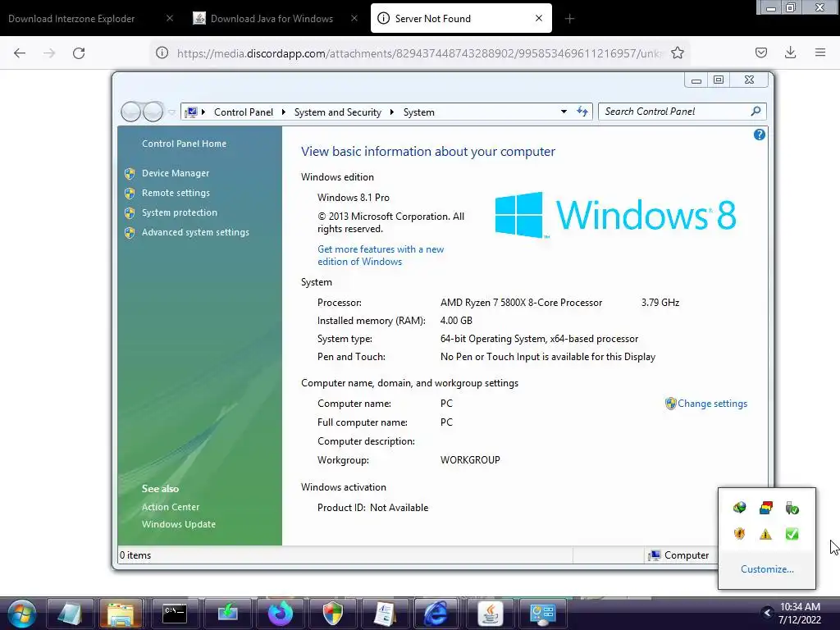Open Remote settings
Image resolution: width=840 pixels, height=630 pixels.
click(176, 193)
